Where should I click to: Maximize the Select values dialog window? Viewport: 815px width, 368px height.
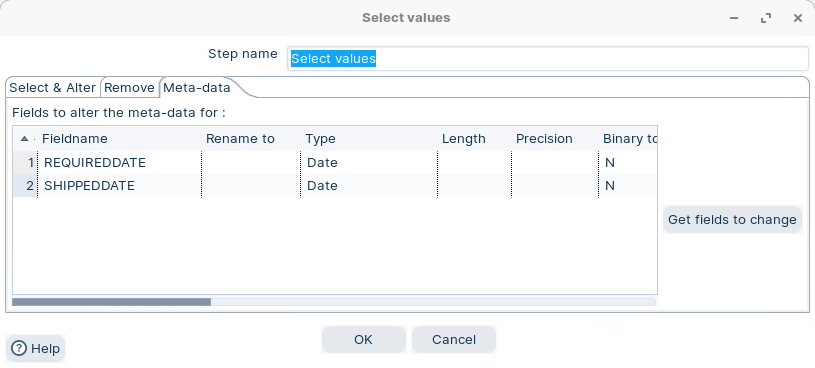click(x=766, y=18)
